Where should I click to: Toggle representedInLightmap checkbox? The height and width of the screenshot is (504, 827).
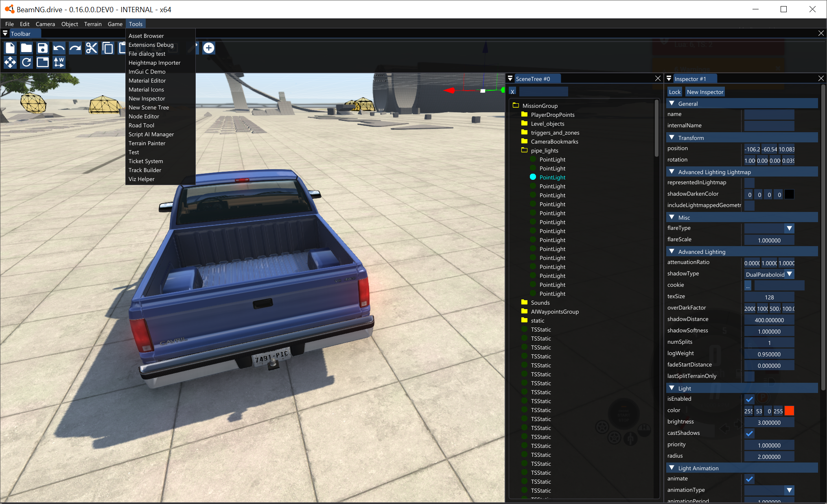coord(749,183)
